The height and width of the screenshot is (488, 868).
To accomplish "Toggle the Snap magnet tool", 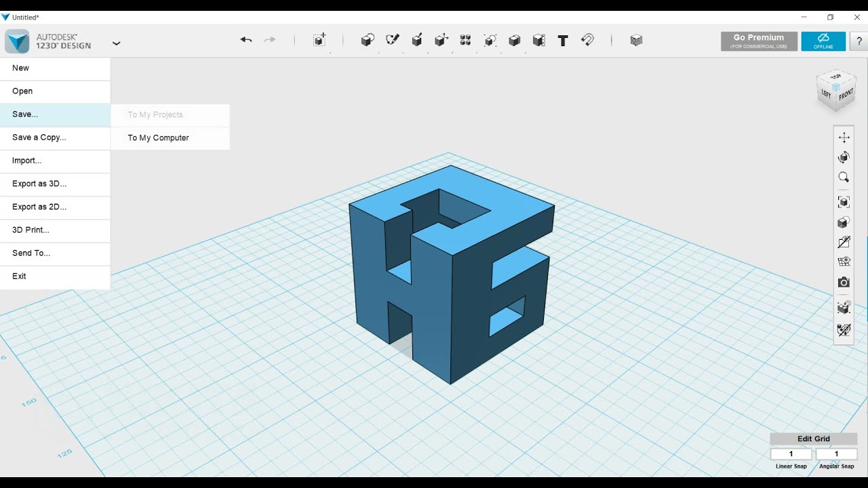I will 587,40.
